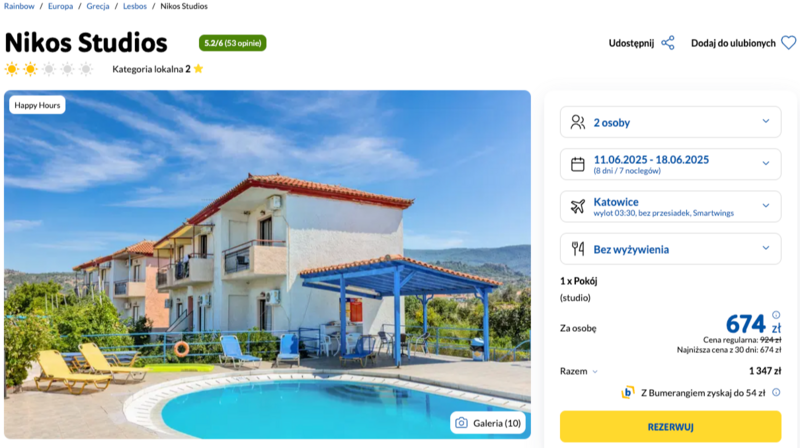This screenshot has width=800, height=448.
Task: Add hotel to favorites with heart icon
Action: 788,43
